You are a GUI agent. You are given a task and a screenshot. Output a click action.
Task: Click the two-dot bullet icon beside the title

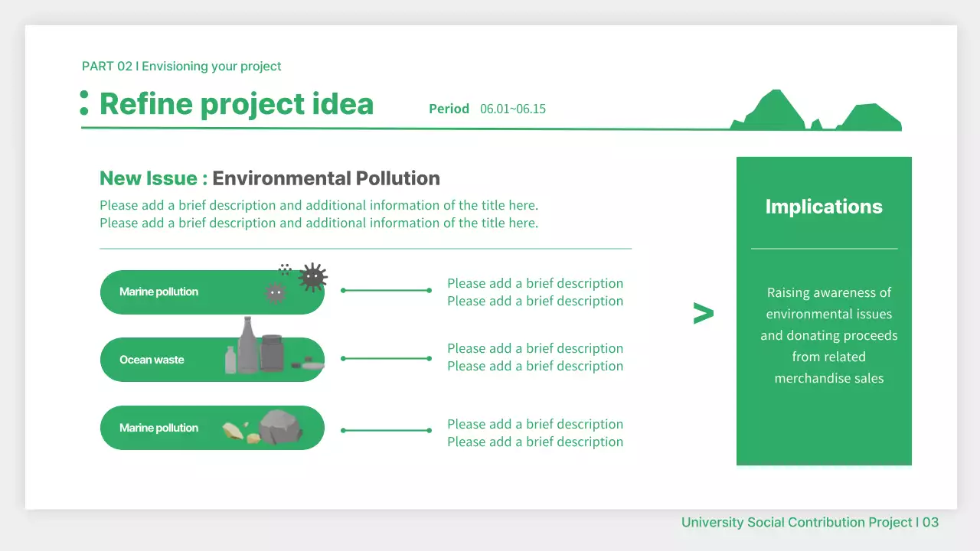click(x=83, y=103)
